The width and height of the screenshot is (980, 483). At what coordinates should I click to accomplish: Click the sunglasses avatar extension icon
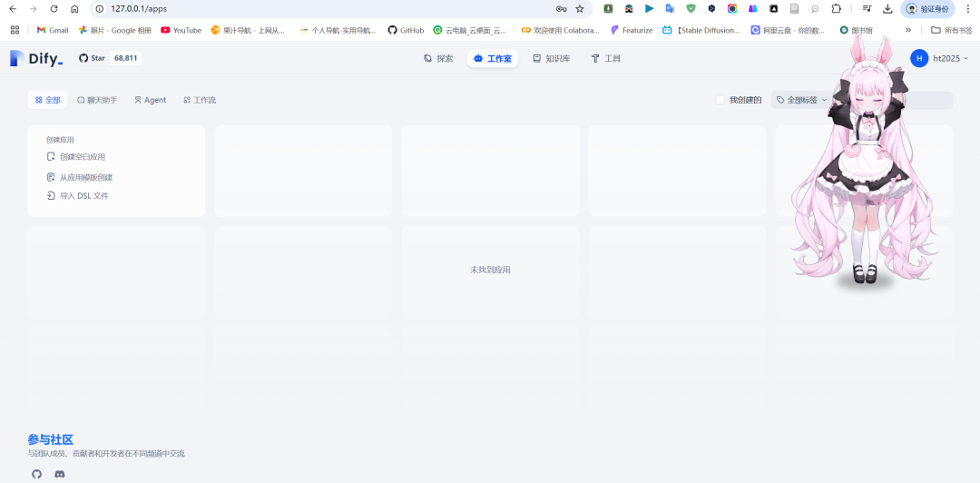coord(629,9)
